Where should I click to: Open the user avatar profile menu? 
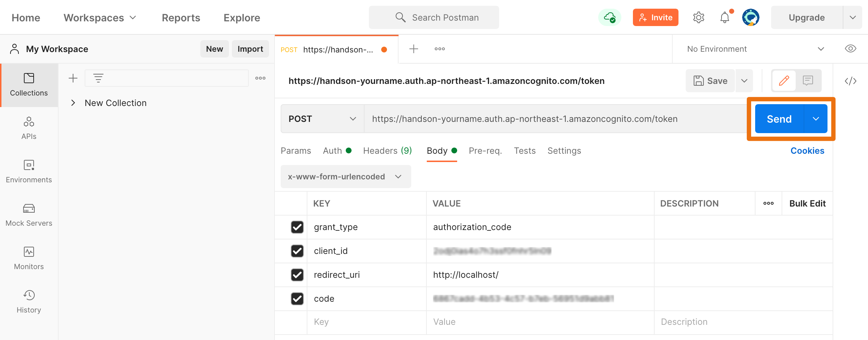[751, 17]
